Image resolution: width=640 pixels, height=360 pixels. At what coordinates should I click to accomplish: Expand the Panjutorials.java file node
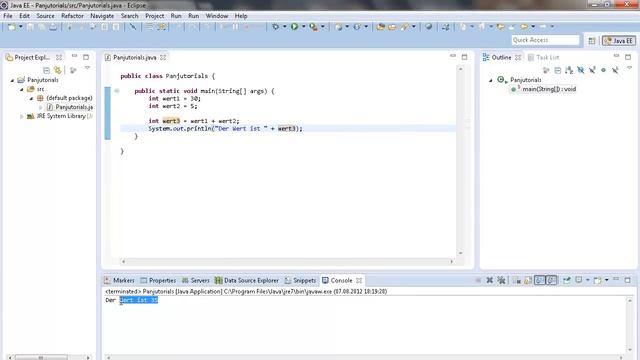(x=40, y=107)
